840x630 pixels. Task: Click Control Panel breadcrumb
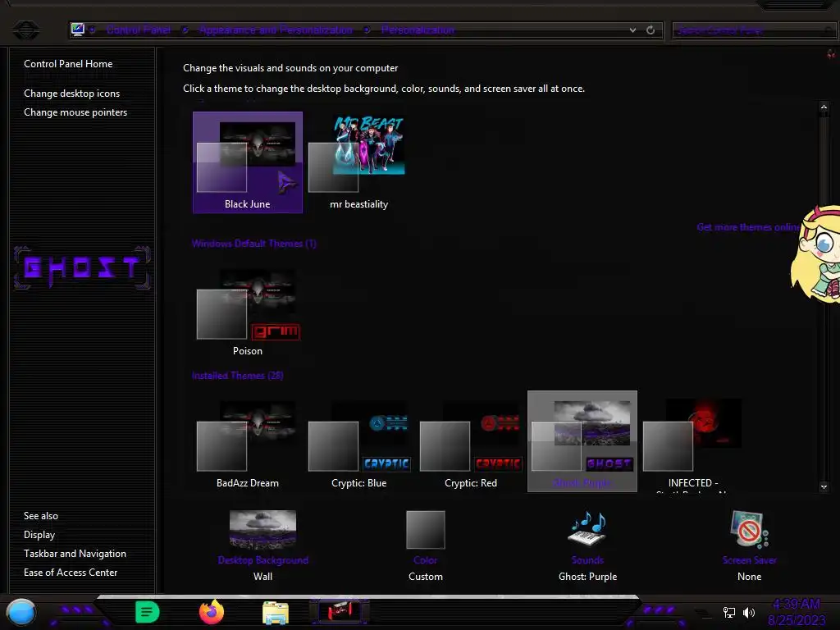coord(138,30)
